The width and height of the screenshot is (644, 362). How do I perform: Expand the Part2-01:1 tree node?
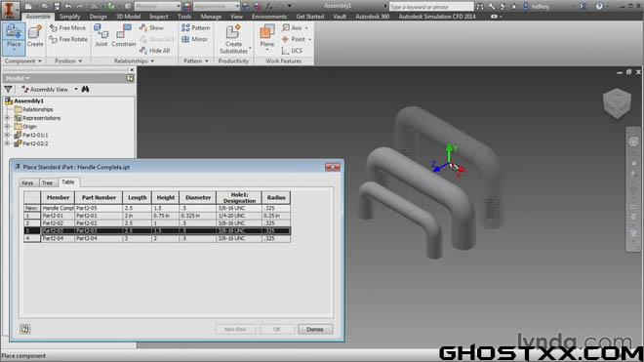point(7,136)
